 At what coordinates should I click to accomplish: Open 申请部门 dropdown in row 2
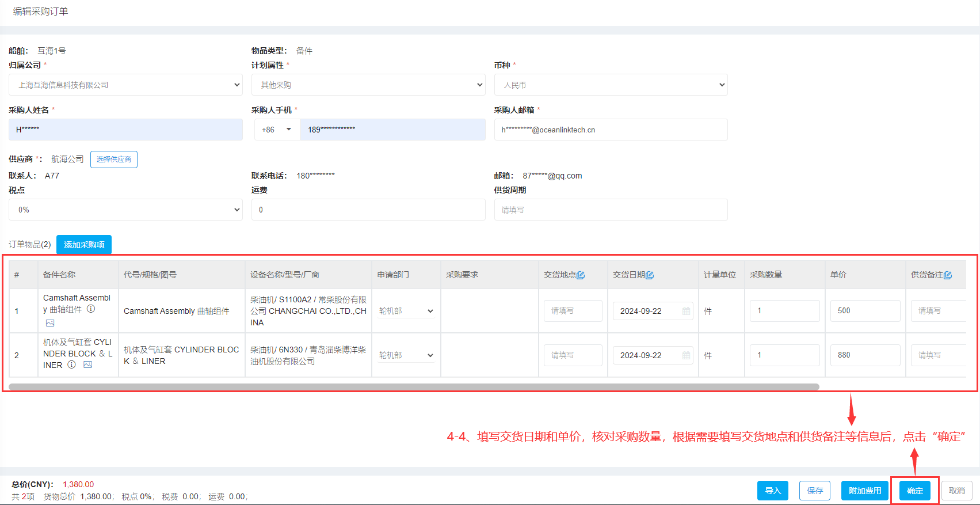click(406, 355)
